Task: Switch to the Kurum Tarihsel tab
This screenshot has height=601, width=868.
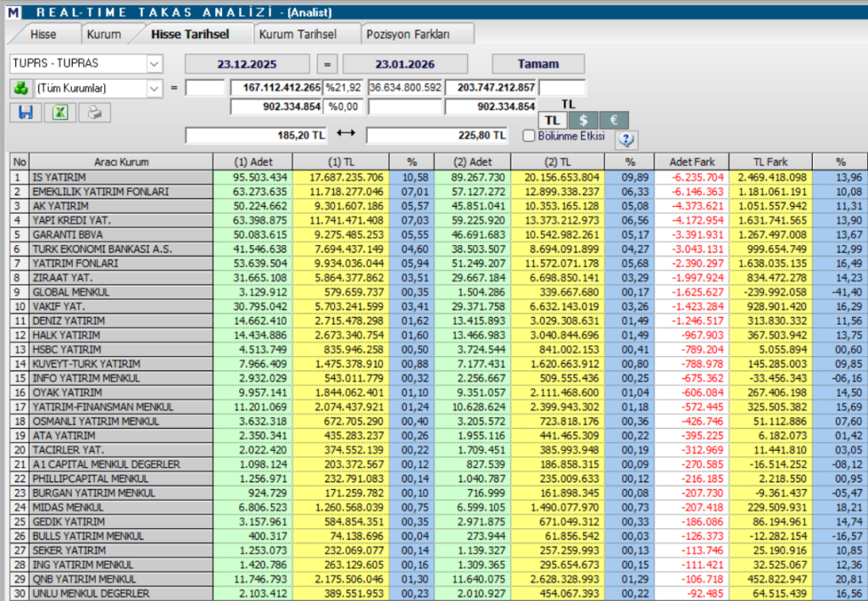Action: pos(298,34)
